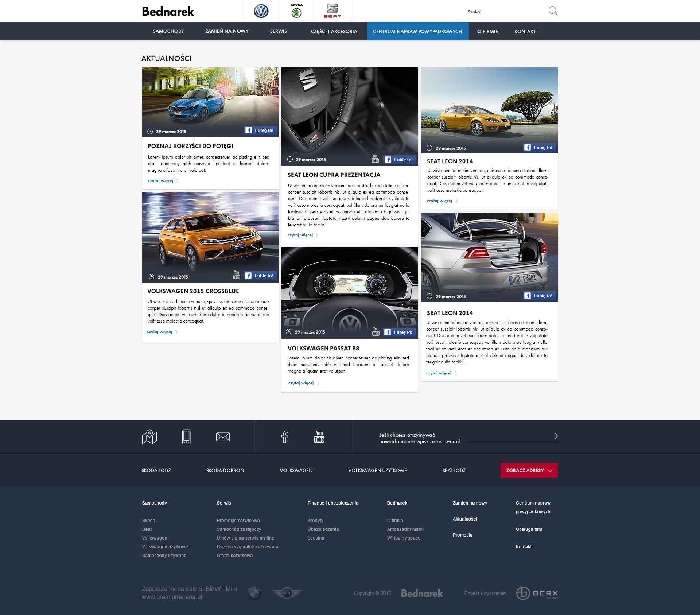Click the mobile phone icon in footer
700x615 pixels.
pos(186,437)
